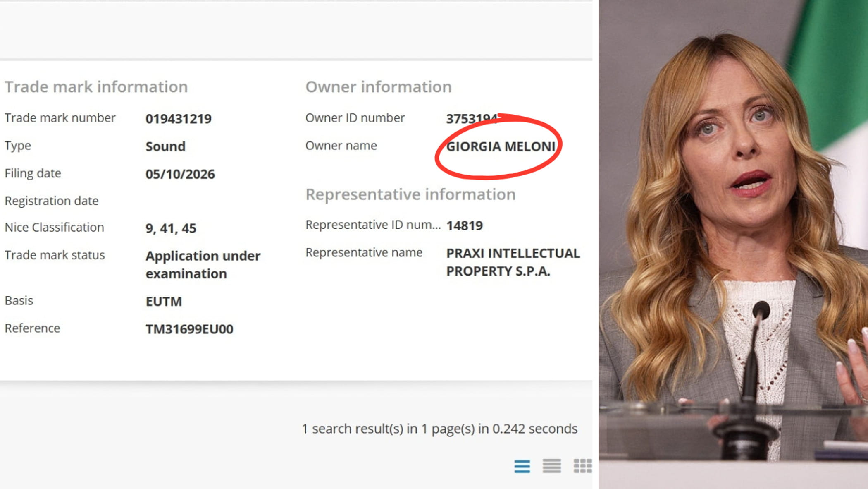Click the woman's photo on right

pyautogui.click(x=733, y=244)
